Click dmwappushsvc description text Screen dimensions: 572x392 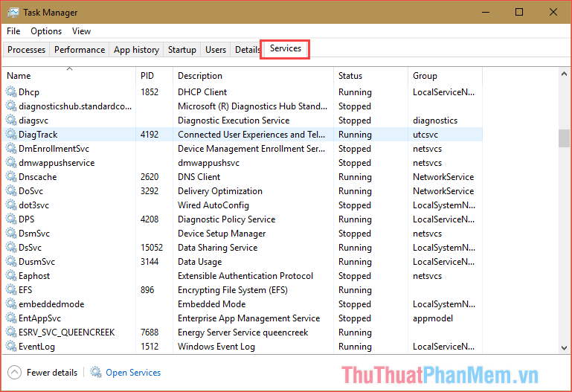pos(209,163)
